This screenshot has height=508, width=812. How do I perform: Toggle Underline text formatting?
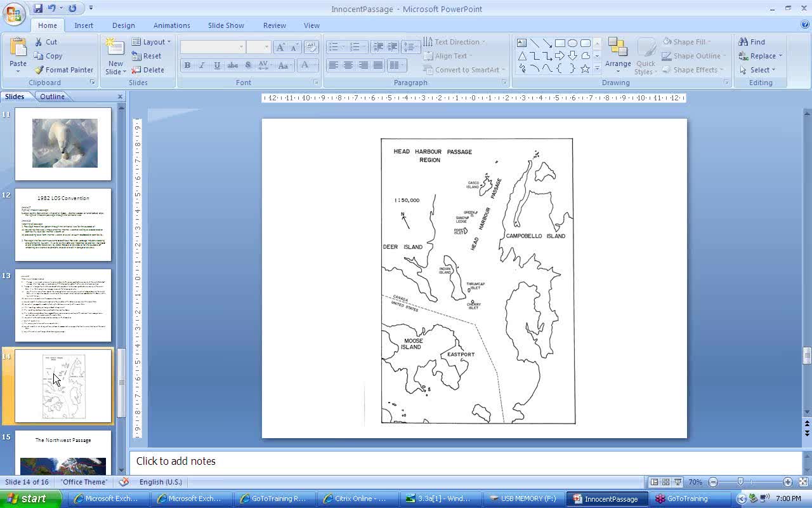pyautogui.click(x=217, y=65)
